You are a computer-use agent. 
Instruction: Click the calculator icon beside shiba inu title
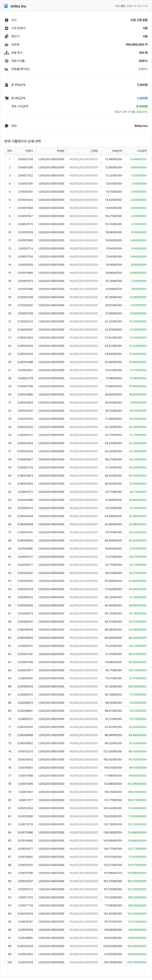6,6
